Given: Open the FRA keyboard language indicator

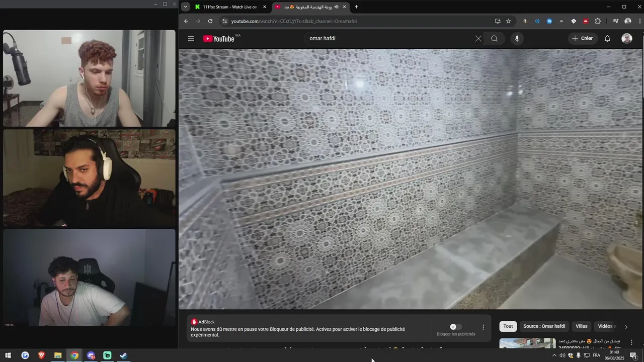Looking at the screenshot, I should tap(597, 355).
